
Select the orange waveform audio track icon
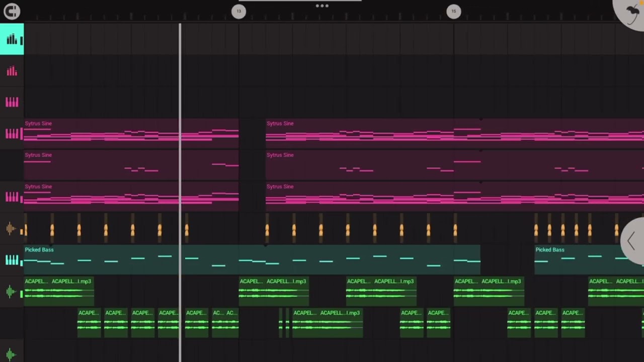(x=12, y=229)
